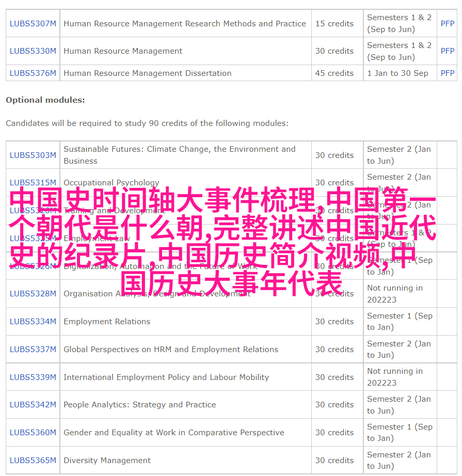Viewport: 462px width, 476px height.
Task: Open the LUBS5328M module code link
Action: click(x=33, y=293)
